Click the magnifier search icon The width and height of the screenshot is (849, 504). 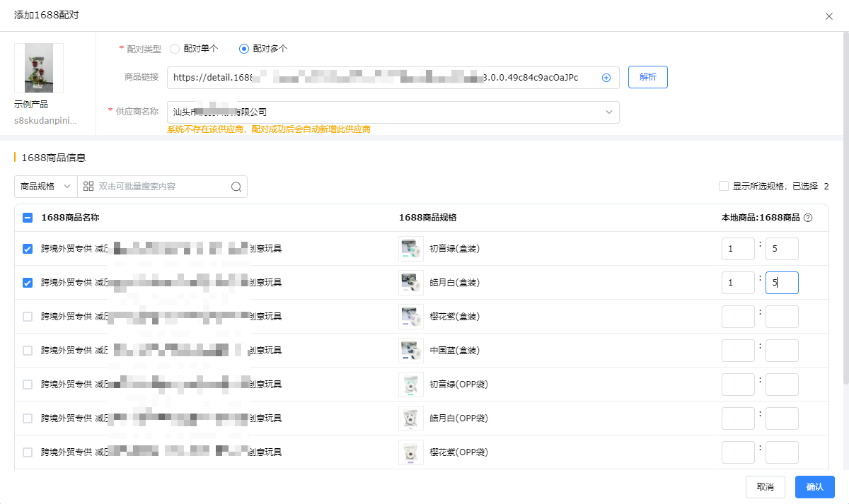pyautogui.click(x=236, y=187)
